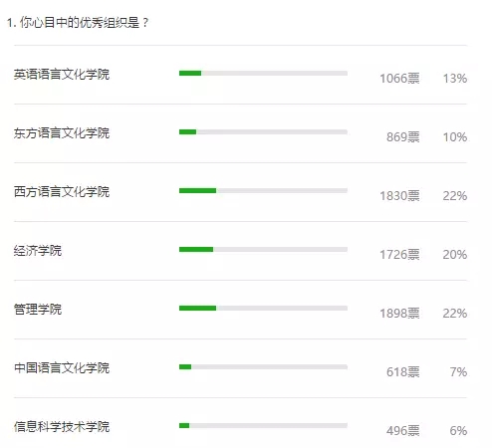Click the 经济学院 vote progress bar
The height and width of the screenshot is (448, 492).
click(263, 249)
